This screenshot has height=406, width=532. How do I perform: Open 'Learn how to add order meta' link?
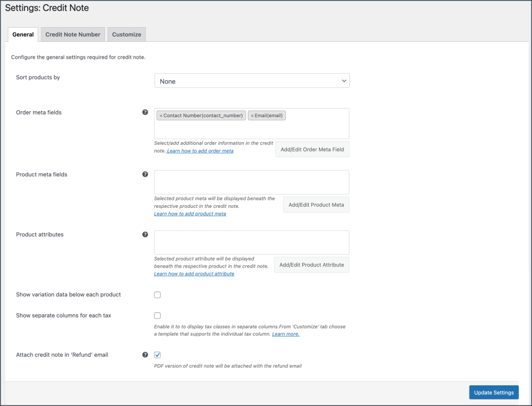201,151
